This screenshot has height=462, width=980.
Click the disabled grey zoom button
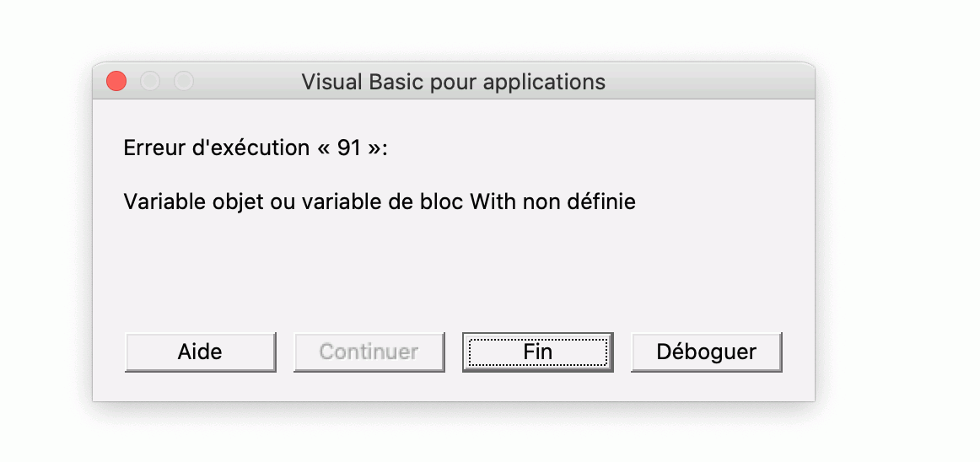point(184,82)
